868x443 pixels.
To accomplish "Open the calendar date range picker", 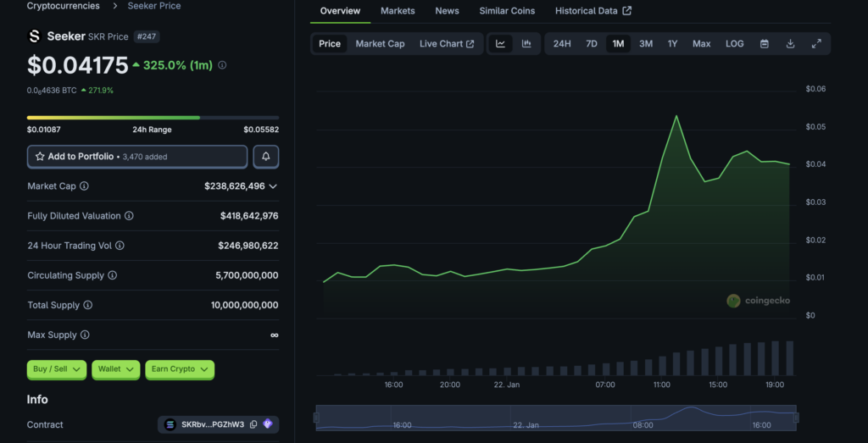I will click(x=765, y=44).
